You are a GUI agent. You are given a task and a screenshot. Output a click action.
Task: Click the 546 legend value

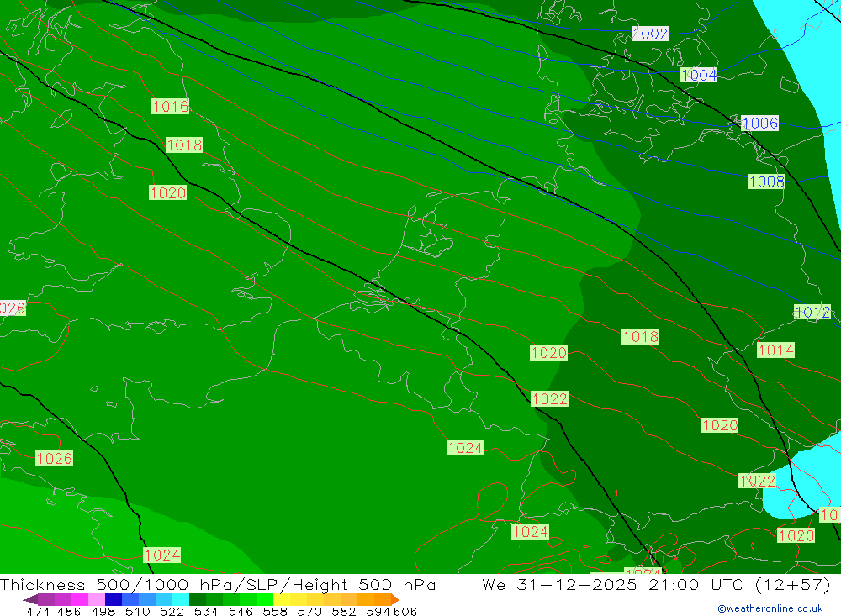[241, 611]
